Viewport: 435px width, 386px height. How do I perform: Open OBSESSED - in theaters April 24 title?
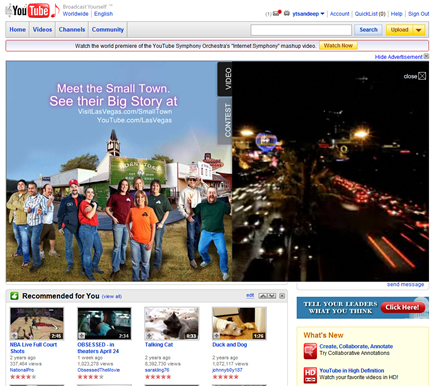(98, 348)
